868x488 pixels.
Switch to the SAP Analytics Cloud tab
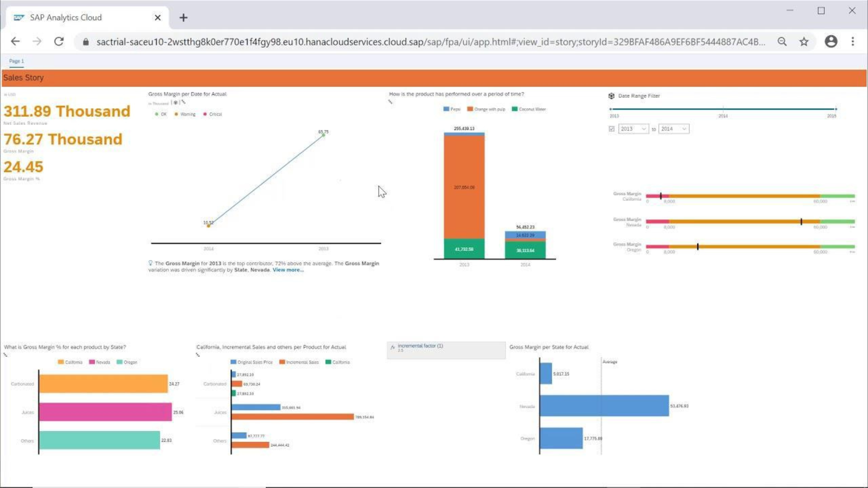[88, 18]
